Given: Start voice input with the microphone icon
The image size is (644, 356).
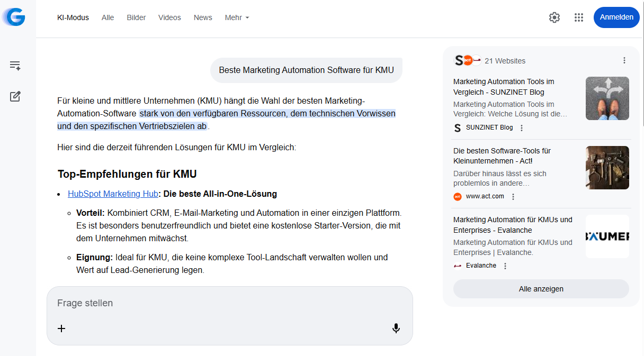Looking at the screenshot, I should pyautogui.click(x=396, y=328).
